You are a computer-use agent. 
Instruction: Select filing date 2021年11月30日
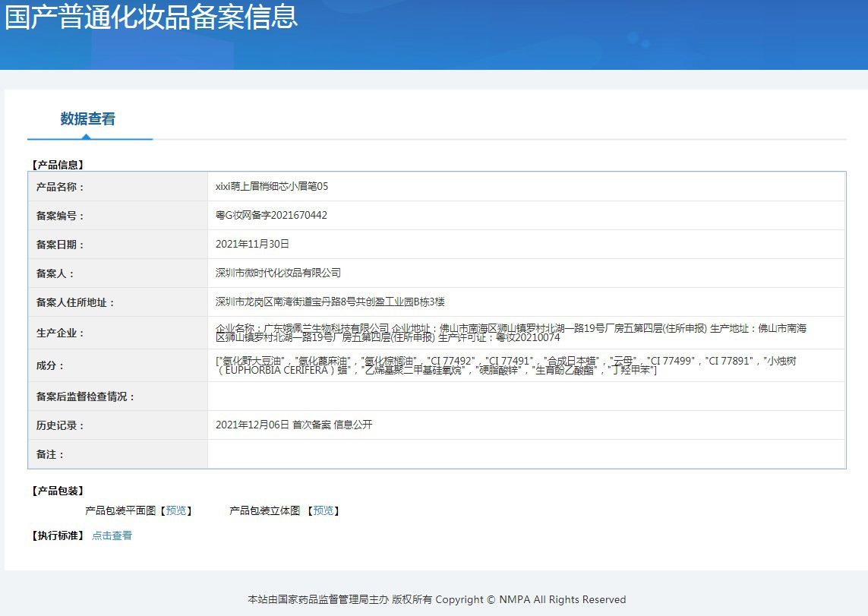coord(252,244)
